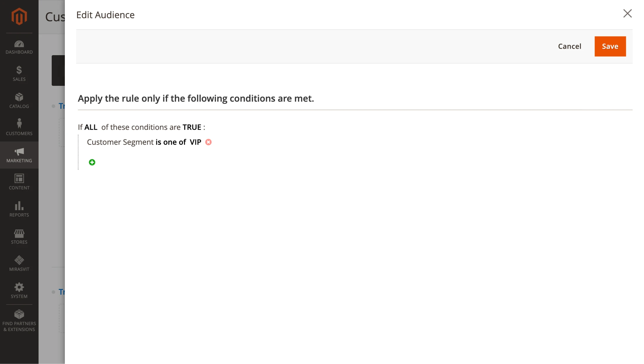Click green plus to add new condition
The height and width of the screenshot is (364, 644).
92,162
